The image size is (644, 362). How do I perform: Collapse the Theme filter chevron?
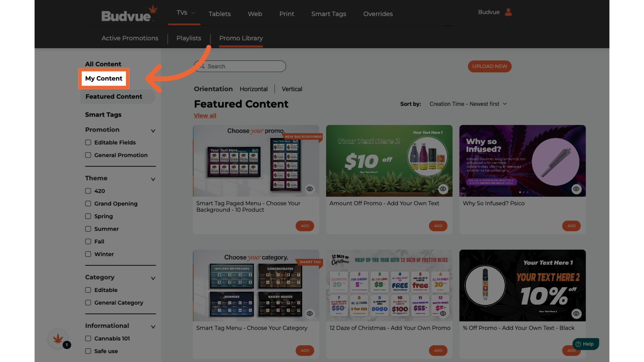[x=153, y=179]
